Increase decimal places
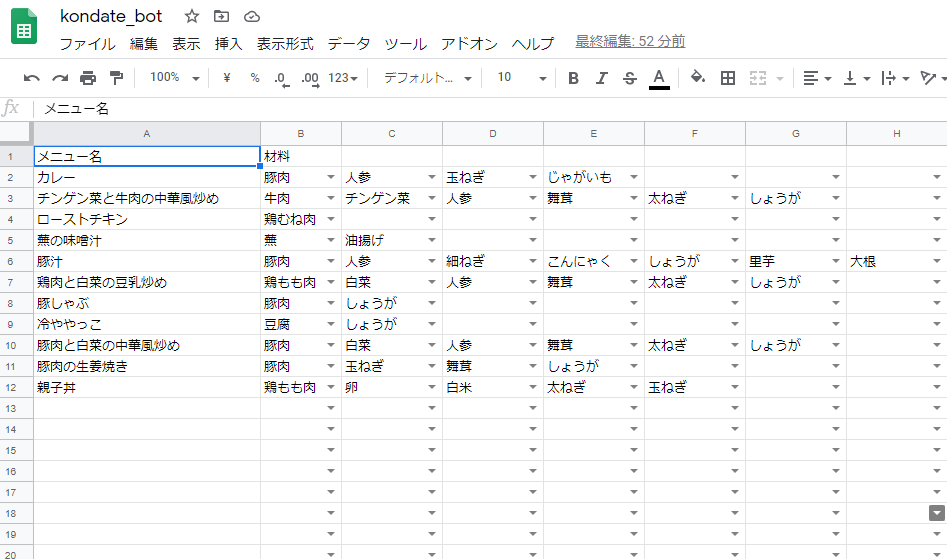 (x=310, y=78)
